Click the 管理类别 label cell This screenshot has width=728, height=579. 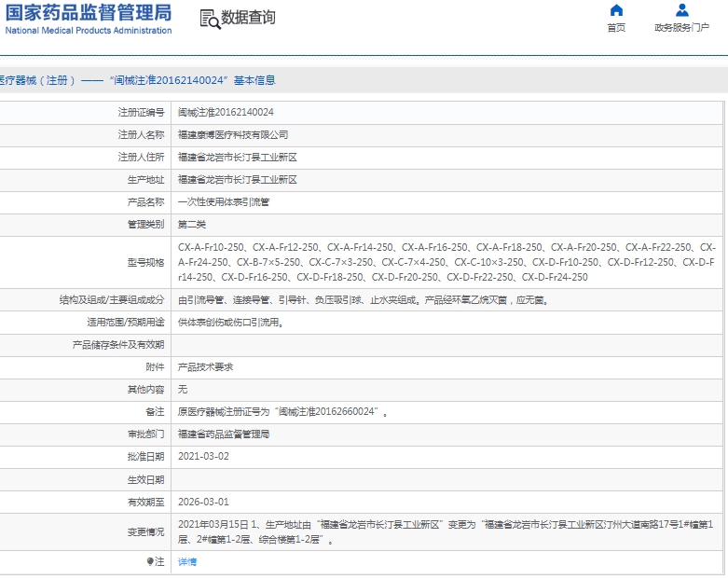coord(145,225)
